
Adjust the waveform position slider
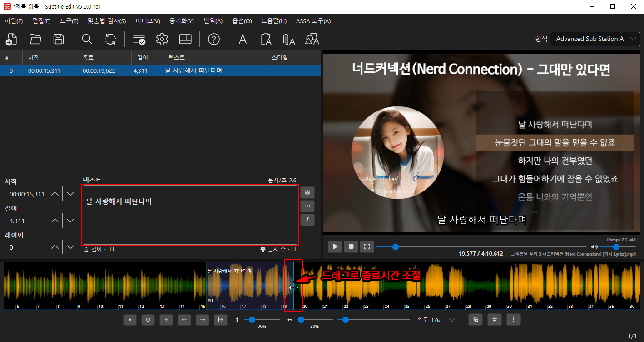click(373, 320)
